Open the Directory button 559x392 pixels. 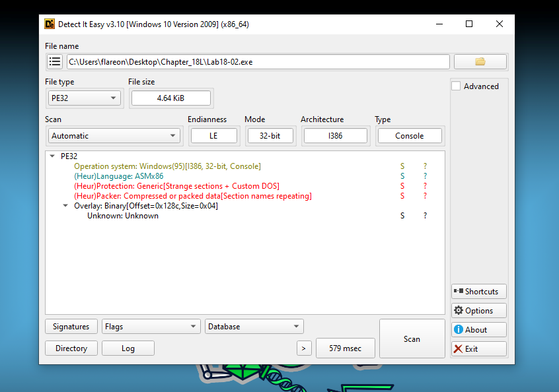(71, 348)
